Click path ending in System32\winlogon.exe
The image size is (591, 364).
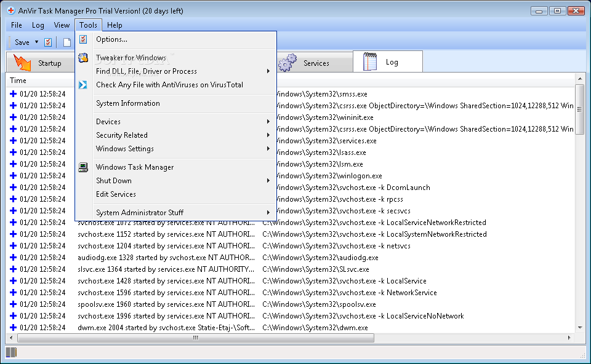coord(329,176)
